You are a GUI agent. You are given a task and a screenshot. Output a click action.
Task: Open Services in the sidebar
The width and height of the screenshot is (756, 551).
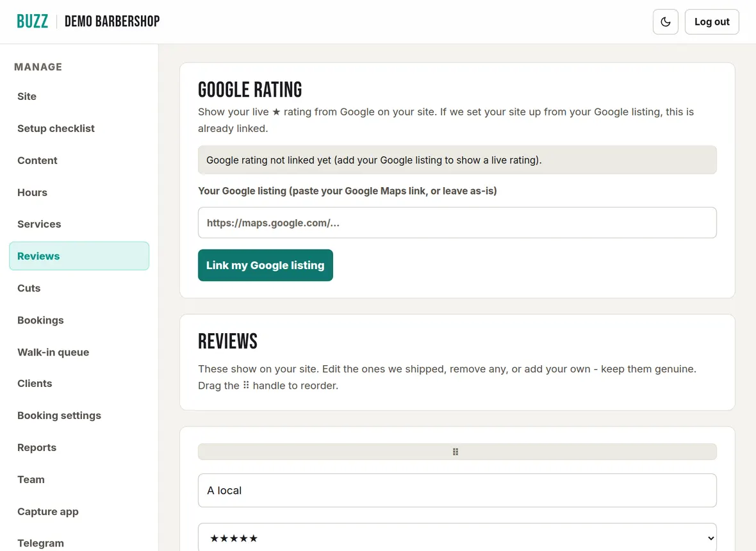tap(79, 224)
